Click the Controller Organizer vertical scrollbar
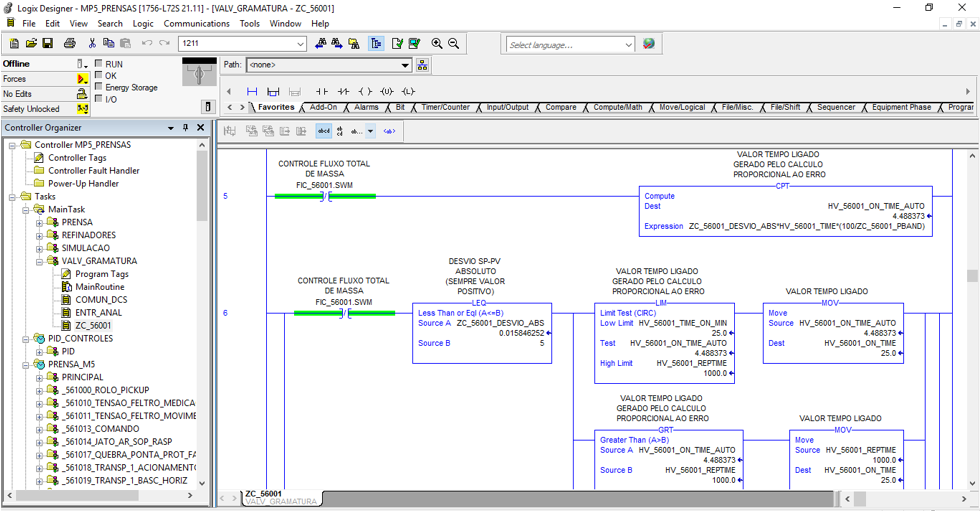The image size is (980, 511). click(x=202, y=314)
